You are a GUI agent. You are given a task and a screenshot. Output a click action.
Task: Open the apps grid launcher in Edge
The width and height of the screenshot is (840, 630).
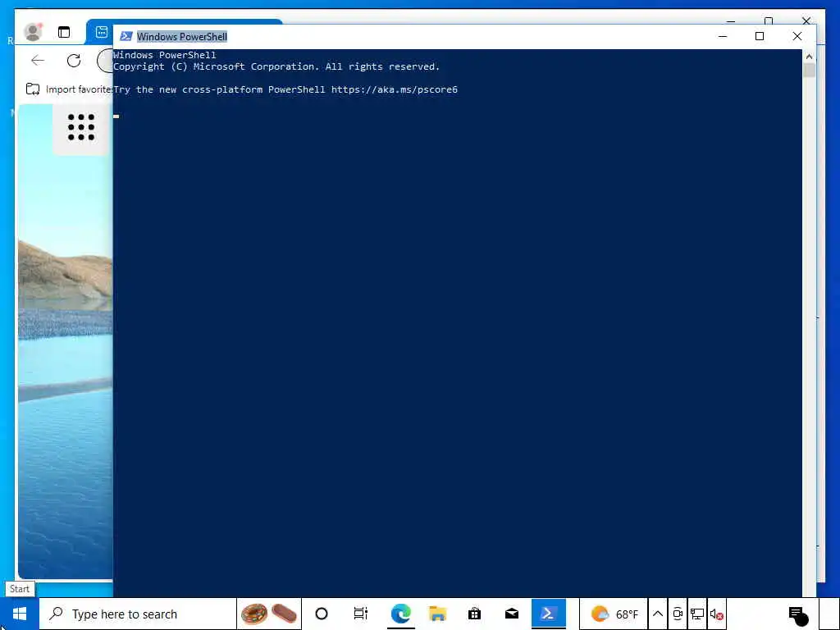[x=81, y=127]
